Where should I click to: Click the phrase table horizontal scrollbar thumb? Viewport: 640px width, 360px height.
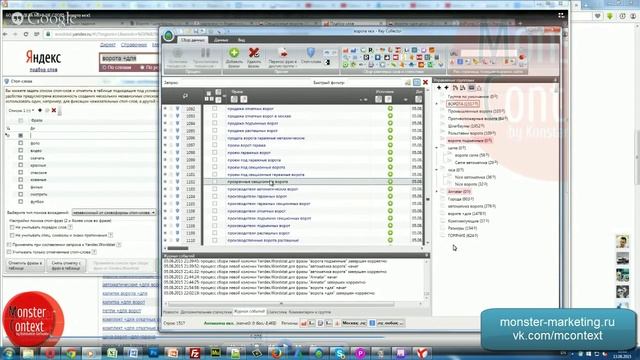178,248
